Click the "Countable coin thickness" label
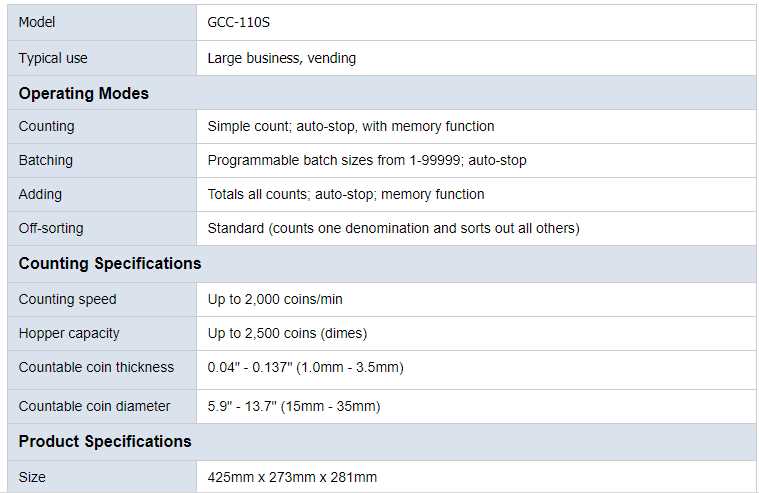 pos(96,367)
